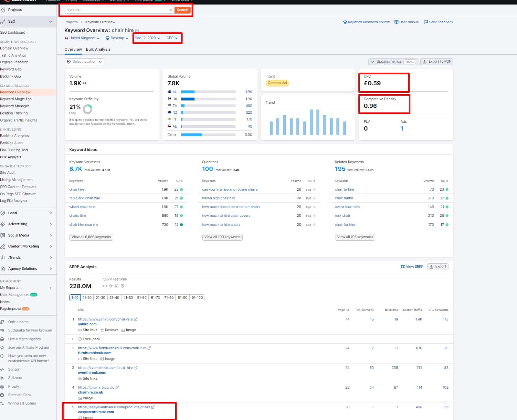Screen dimensions: 517x420
Task: Click the 'chair rental' related keyword
Action: [x=344, y=198]
